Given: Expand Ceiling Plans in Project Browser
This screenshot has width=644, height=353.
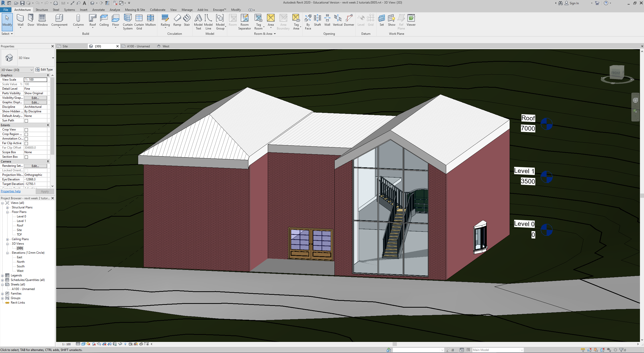Looking at the screenshot, I should click(x=7, y=239).
